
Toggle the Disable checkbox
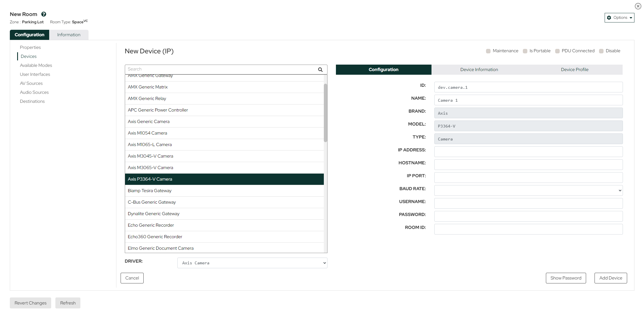point(601,51)
